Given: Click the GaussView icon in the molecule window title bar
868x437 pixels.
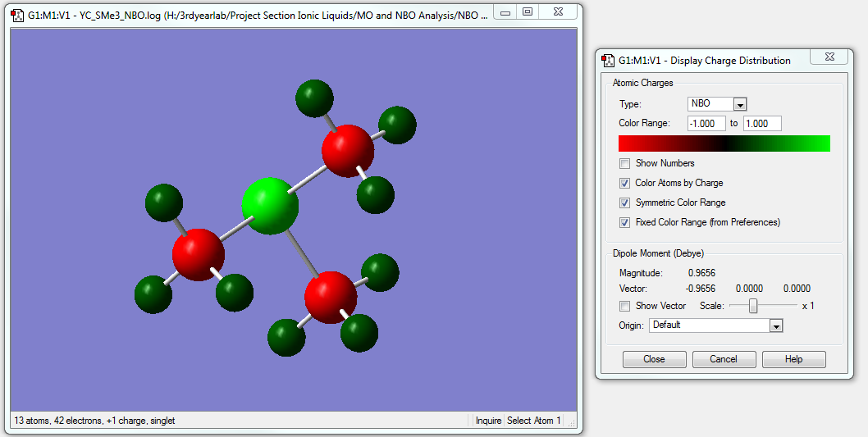Looking at the screenshot, I should (x=18, y=15).
